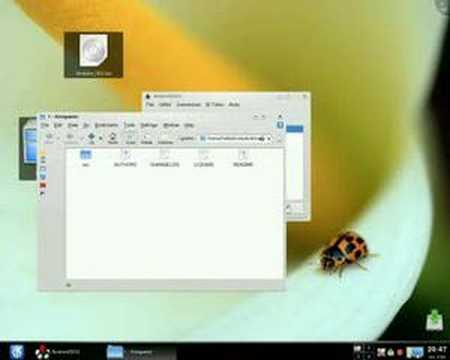Open Konqueror's Window menu
This screenshot has width=450, height=360.
[171, 125]
